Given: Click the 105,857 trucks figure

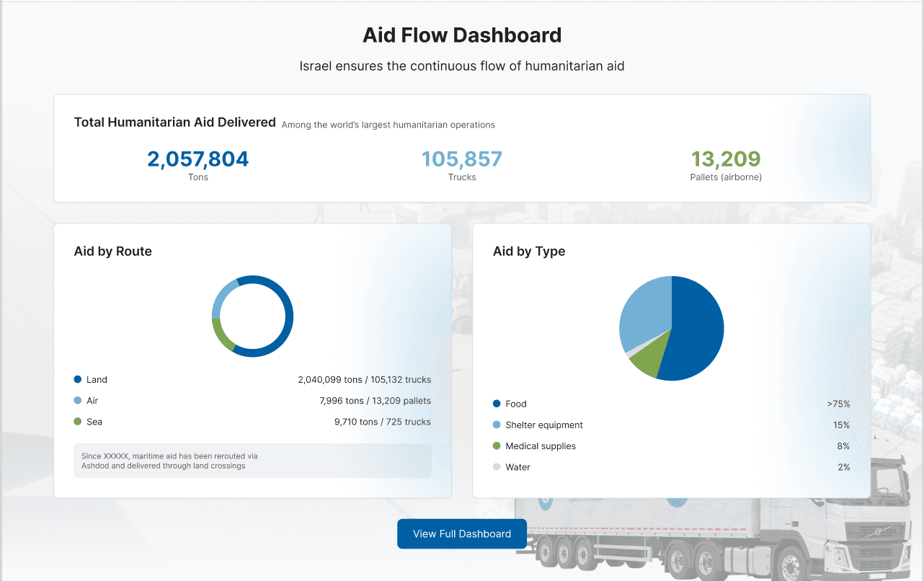Looking at the screenshot, I should pyautogui.click(x=462, y=159).
